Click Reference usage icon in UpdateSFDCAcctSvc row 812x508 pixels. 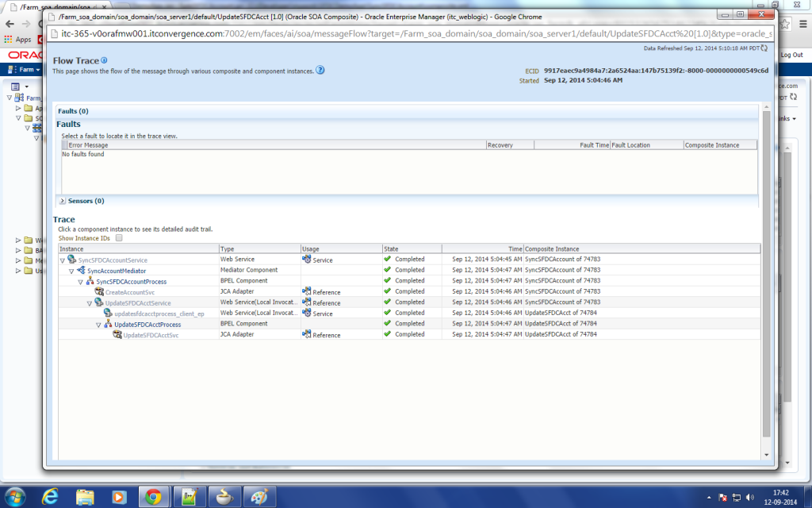[307, 335]
